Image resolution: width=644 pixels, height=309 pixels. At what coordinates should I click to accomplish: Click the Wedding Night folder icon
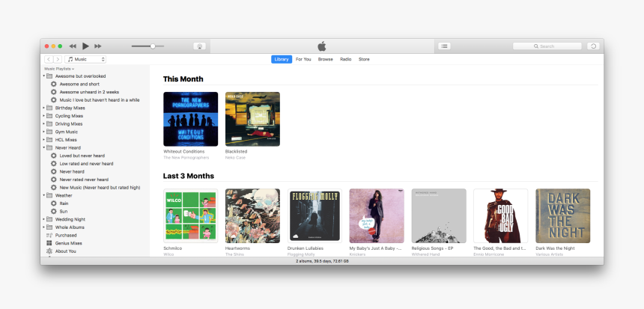49,219
